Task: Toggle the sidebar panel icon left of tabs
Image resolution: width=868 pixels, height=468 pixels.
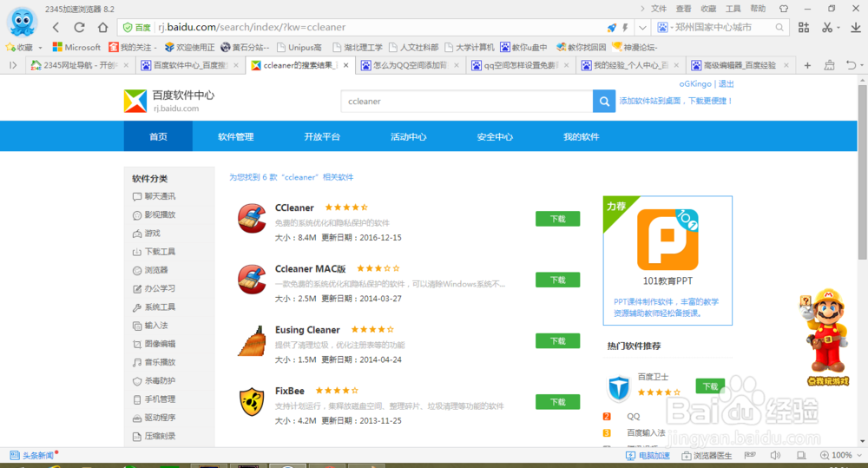Action: tap(13, 65)
